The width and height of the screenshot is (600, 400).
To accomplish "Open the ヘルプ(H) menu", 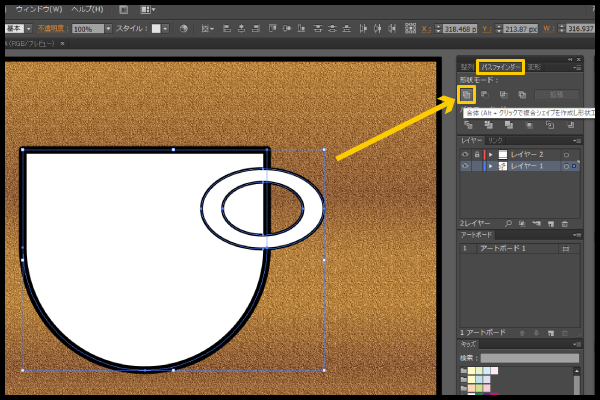I will pos(88,9).
